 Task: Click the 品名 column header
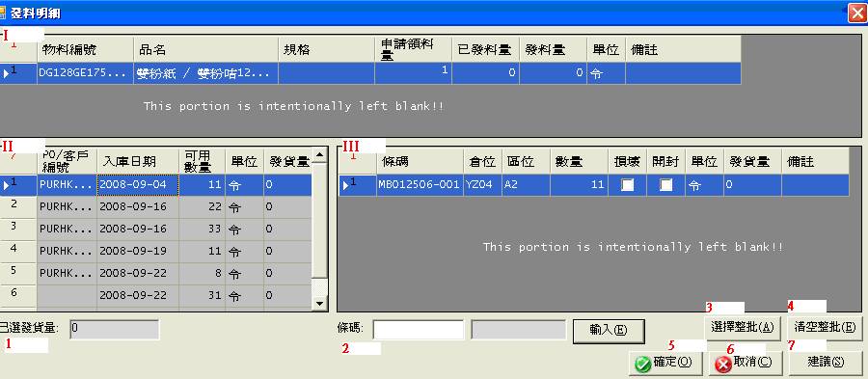tap(206, 50)
